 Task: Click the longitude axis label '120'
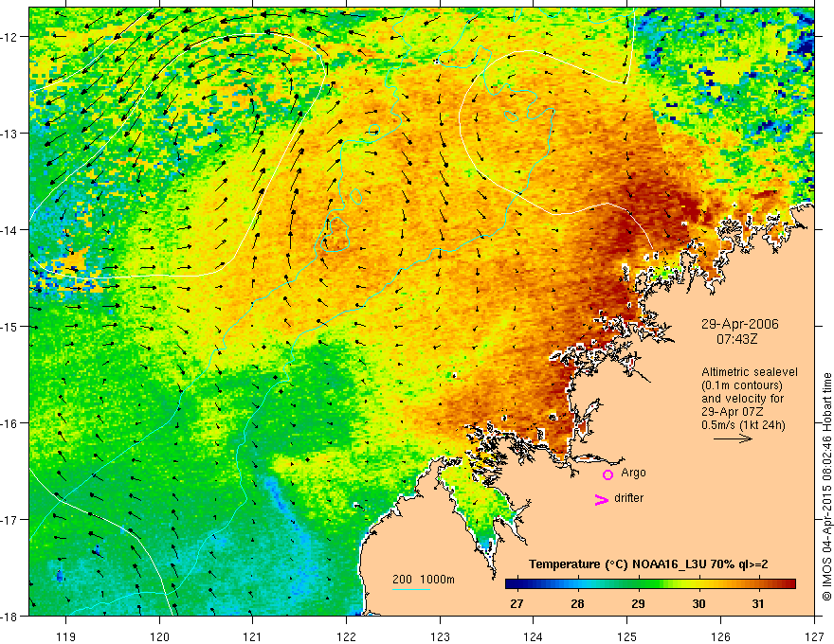click(159, 636)
